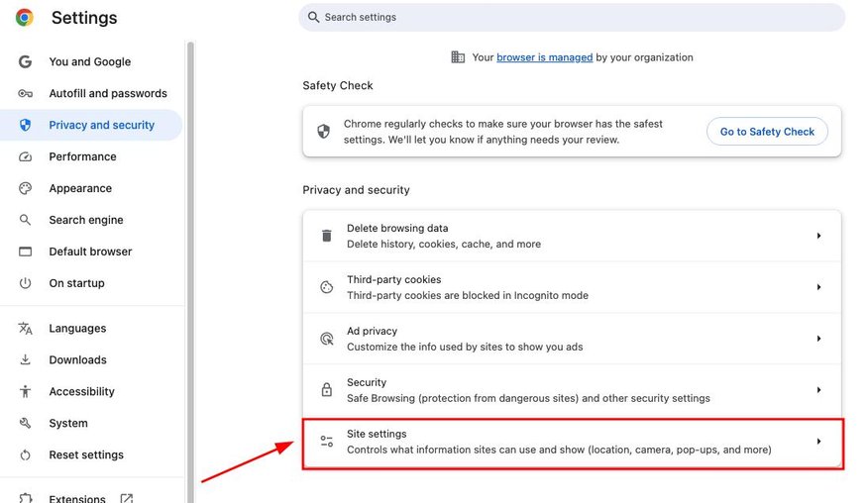Click the palette icon for Appearance
This screenshot has width=868, height=503.
[25, 188]
